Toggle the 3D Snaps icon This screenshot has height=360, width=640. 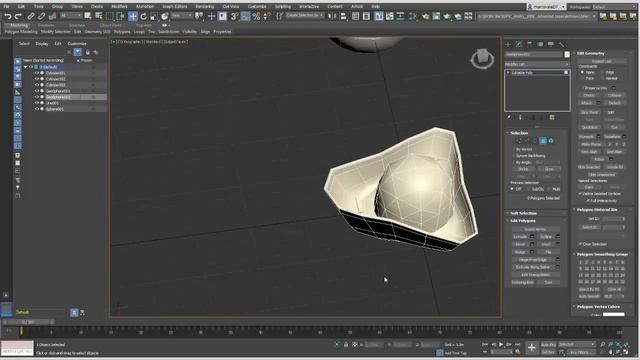tap(234, 16)
